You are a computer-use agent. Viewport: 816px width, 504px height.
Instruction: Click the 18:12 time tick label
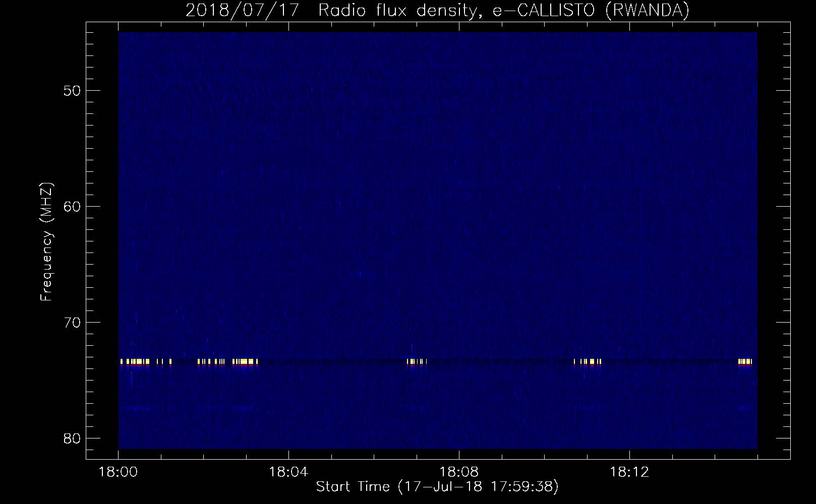pos(629,472)
